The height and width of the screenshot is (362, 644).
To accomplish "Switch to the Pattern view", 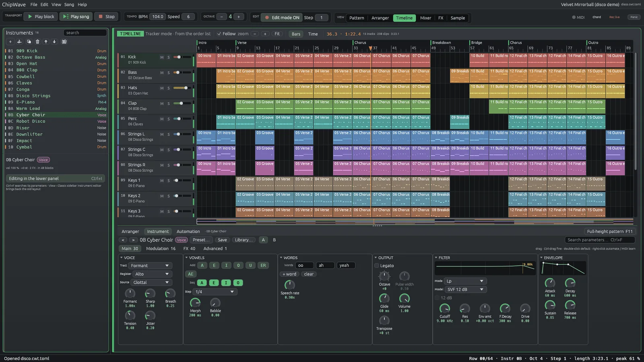I will (x=357, y=18).
